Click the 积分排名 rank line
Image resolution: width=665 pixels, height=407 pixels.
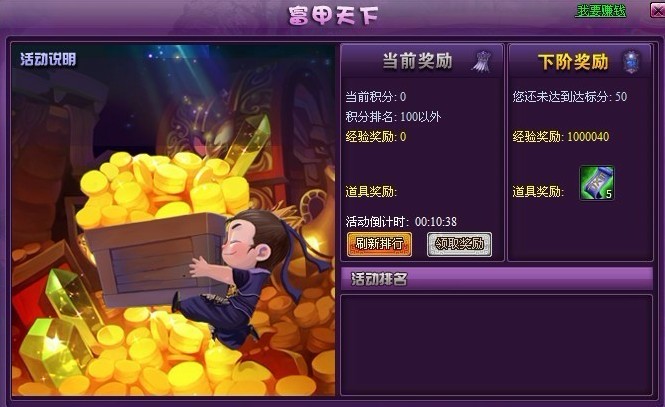(x=393, y=117)
